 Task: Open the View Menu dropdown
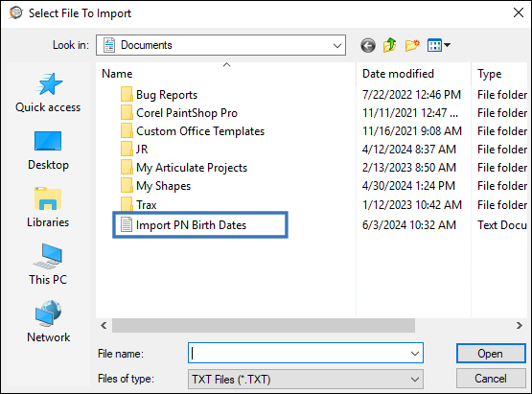pyautogui.click(x=439, y=45)
